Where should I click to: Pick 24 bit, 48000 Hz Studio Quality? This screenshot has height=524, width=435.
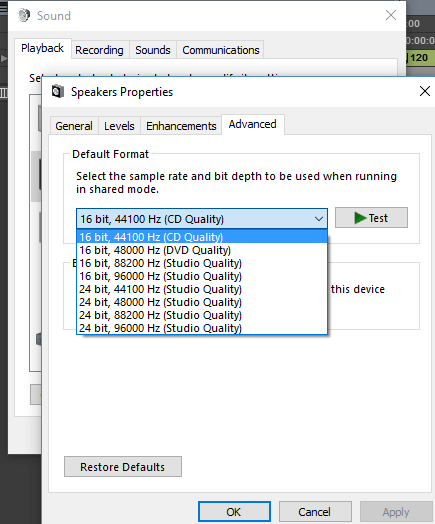coord(202,302)
